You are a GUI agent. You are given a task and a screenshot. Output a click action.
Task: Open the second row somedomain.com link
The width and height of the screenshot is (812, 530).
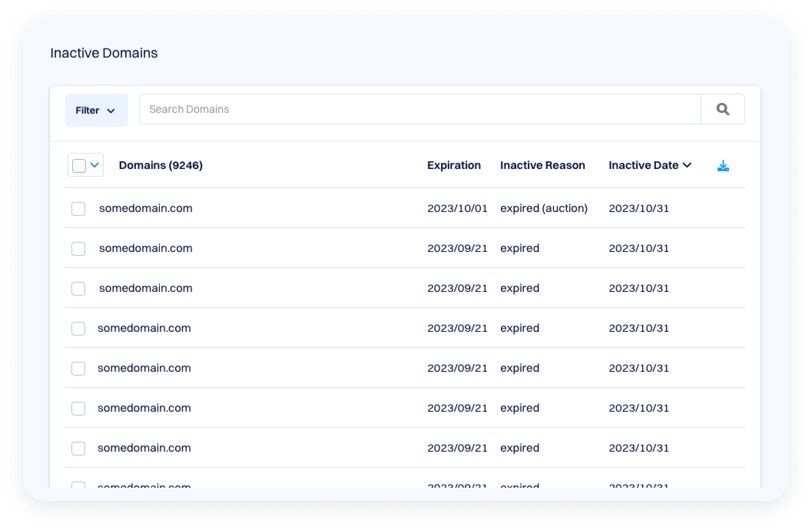tap(146, 248)
